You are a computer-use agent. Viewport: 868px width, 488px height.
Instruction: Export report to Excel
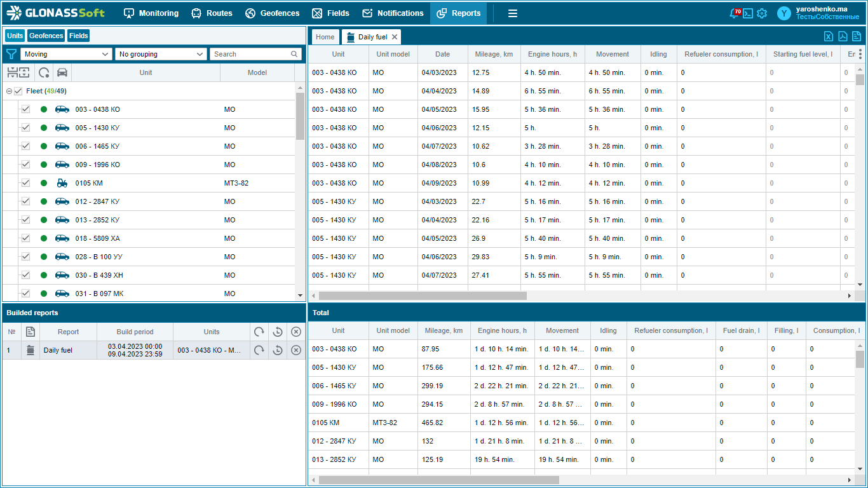coord(829,36)
